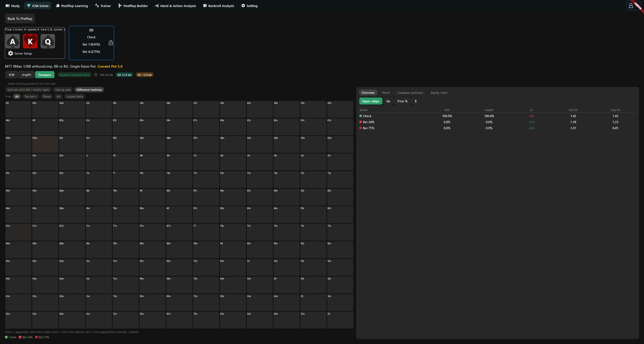Screen dimensions: 644x344
Task: Select Prize % unit
Action: [403, 101]
